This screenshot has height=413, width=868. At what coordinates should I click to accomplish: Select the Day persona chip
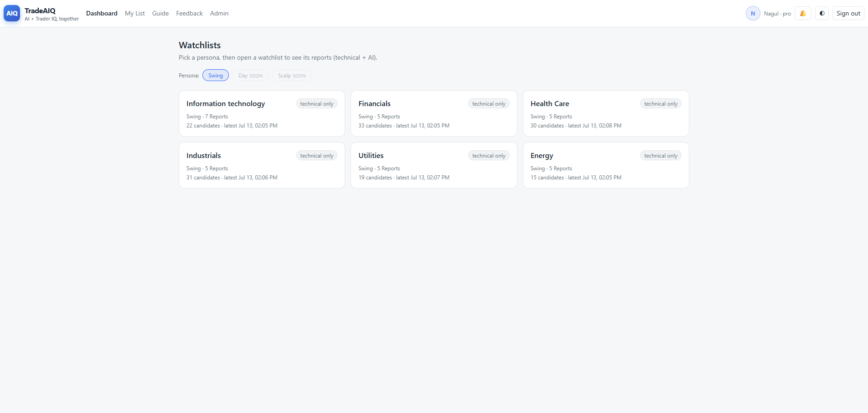click(250, 76)
